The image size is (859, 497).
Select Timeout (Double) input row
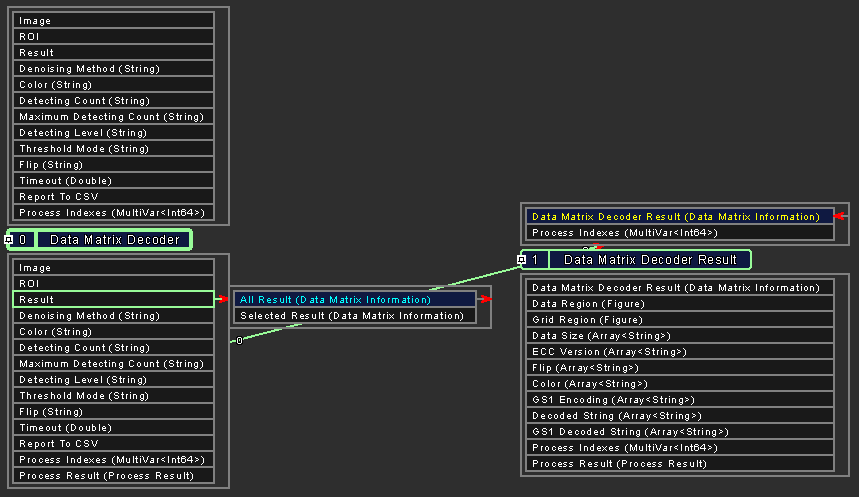point(113,181)
